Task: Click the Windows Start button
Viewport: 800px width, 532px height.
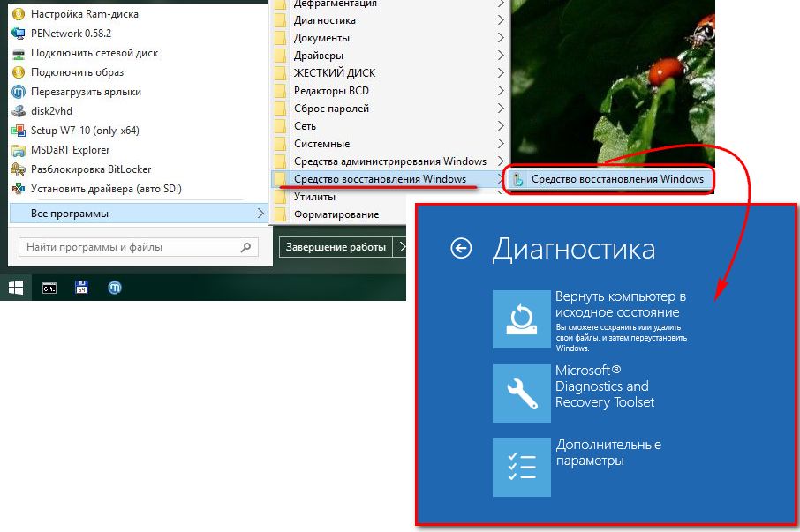Action: click(16, 288)
